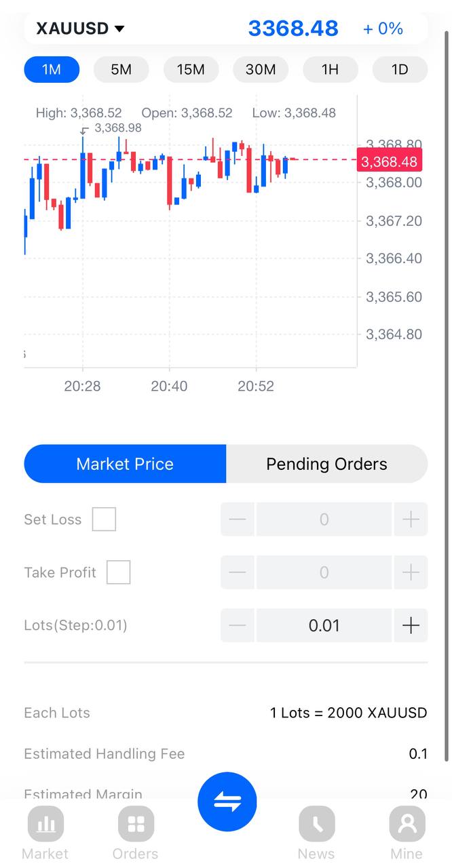
Task: Select the 1M timeframe
Action: [x=52, y=69]
